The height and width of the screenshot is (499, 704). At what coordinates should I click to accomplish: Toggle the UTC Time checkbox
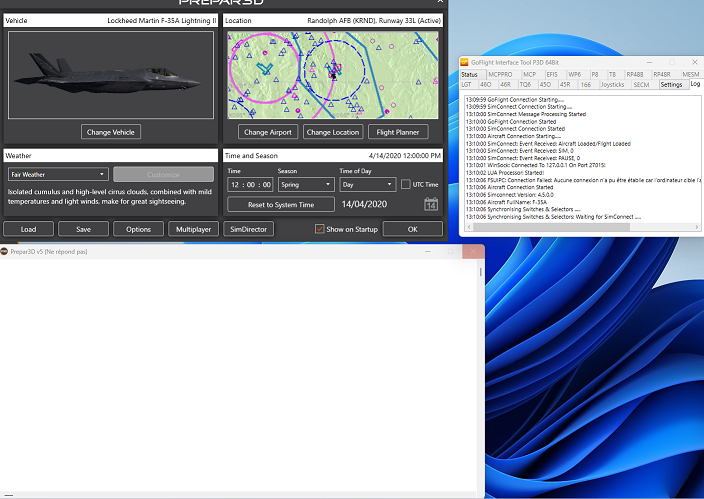tap(405, 184)
